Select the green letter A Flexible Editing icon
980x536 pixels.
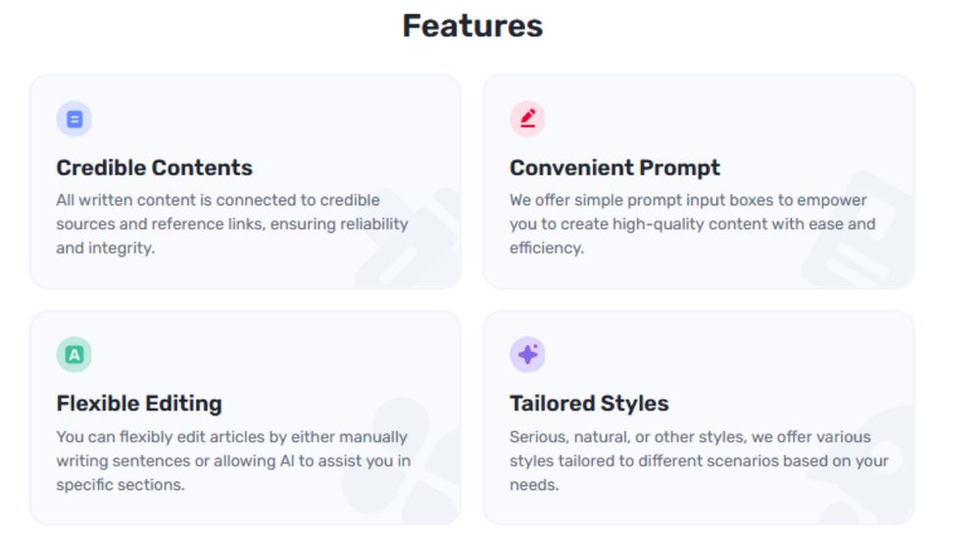pos(73,355)
